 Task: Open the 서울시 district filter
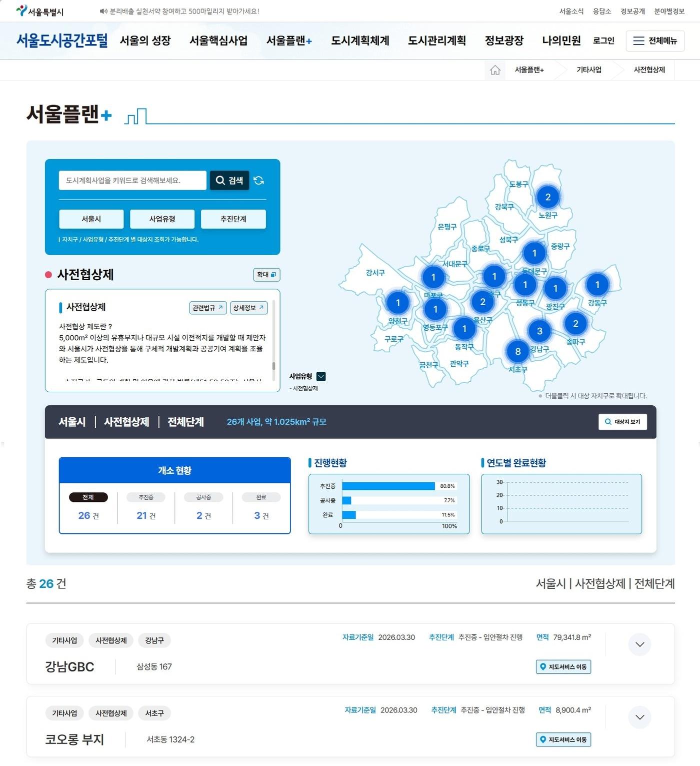[91, 219]
